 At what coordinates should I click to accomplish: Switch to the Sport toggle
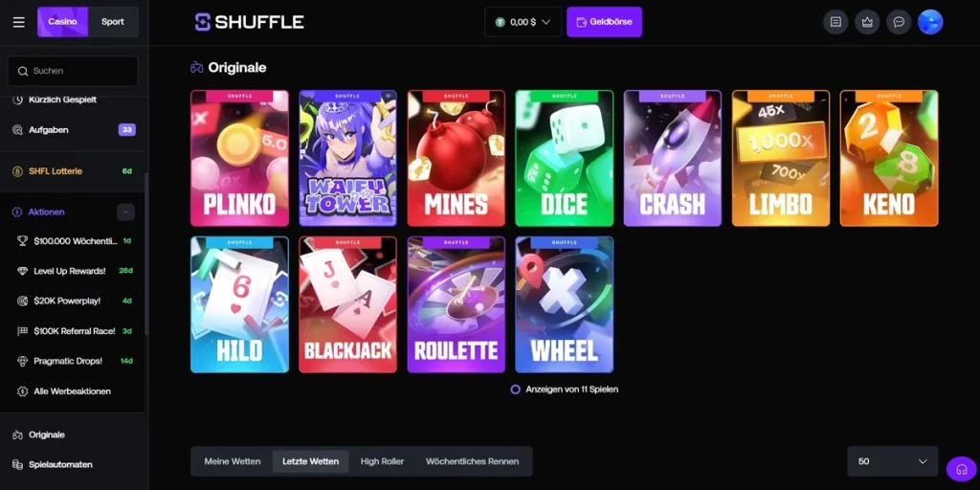113,22
